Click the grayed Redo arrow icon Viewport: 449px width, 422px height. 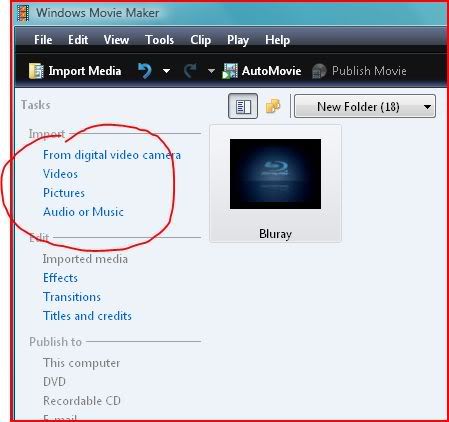coord(190,71)
